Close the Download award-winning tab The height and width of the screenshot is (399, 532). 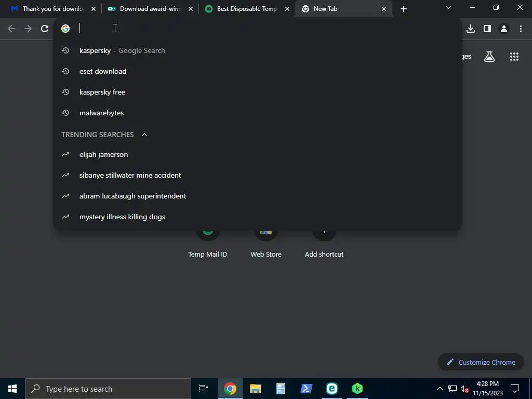pyautogui.click(x=191, y=9)
